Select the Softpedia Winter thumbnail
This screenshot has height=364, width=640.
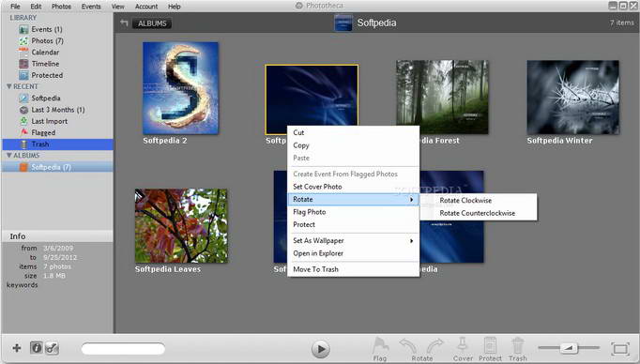573,98
